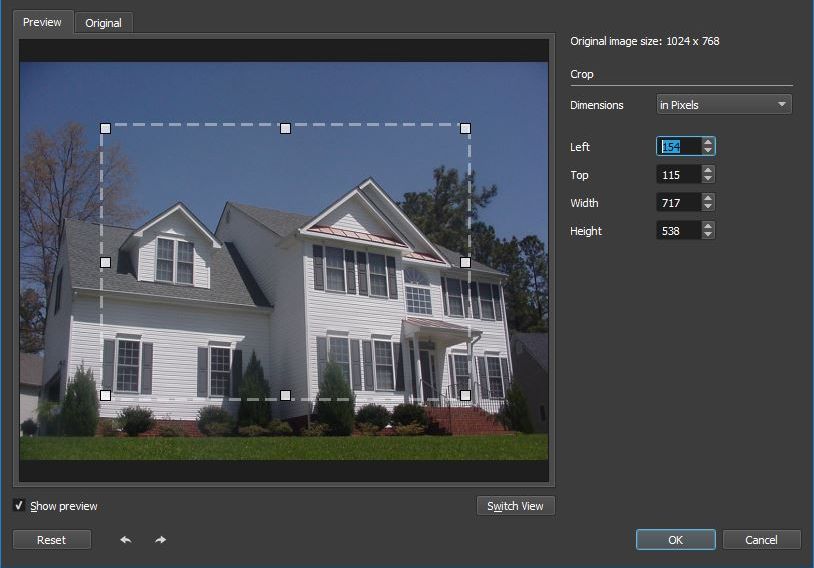Viewport: 814px width, 568px height.
Task: Click the Width label
Action: pos(584,203)
